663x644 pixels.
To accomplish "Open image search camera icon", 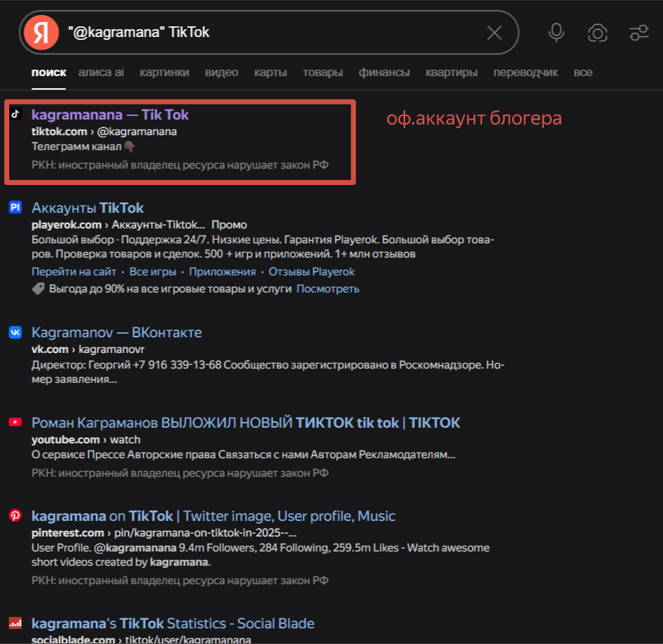I will pos(597,33).
